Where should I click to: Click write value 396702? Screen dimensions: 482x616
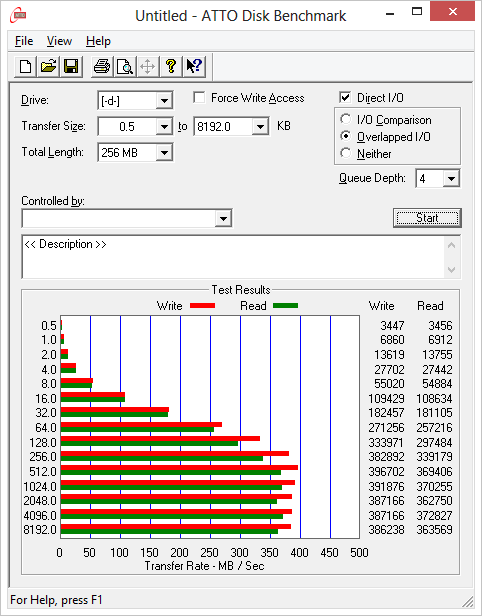tap(386, 471)
